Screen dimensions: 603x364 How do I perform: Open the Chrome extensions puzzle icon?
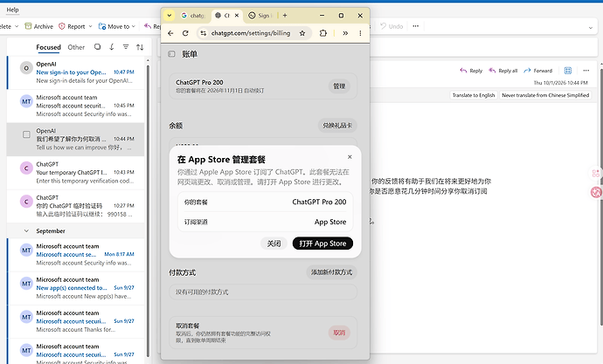323,33
